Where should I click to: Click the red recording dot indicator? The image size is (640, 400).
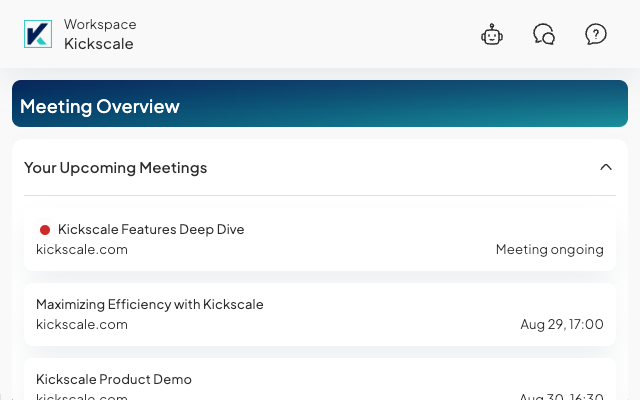(x=45, y=230)
